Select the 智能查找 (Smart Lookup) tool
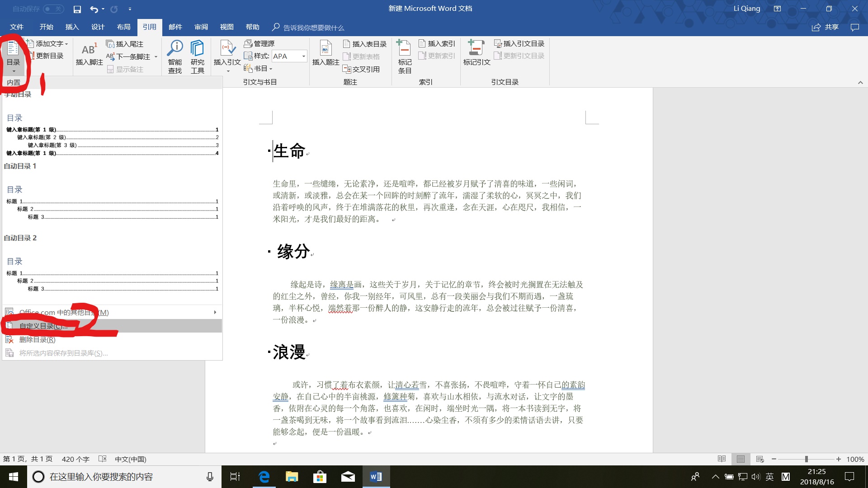Screen dimensions: 868x488 pyautogui.click(x=175, y=55)
